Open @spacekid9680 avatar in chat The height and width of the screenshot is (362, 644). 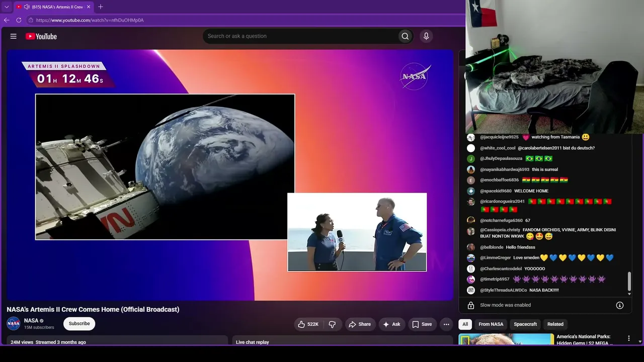click(471, 191)
